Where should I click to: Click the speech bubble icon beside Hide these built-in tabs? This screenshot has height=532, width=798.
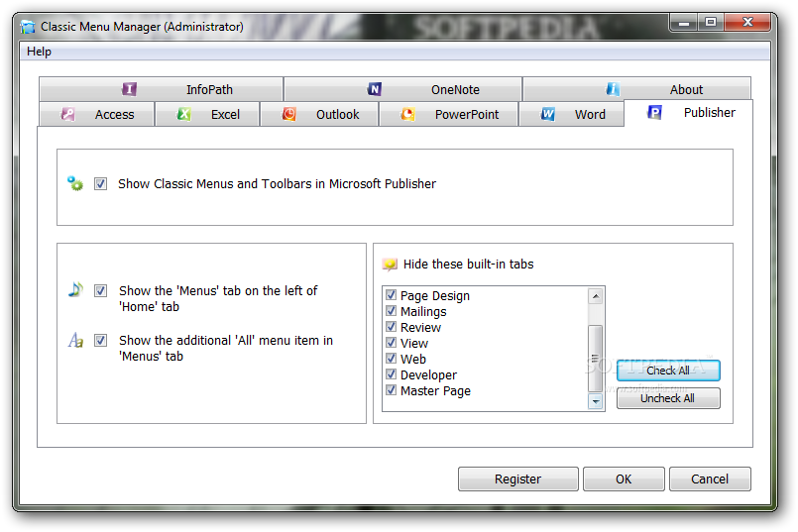pos(390,264)
